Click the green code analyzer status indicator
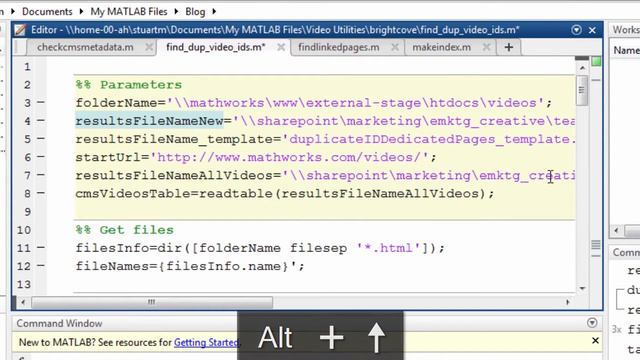 pyautogui.click(x=596, y=62)
